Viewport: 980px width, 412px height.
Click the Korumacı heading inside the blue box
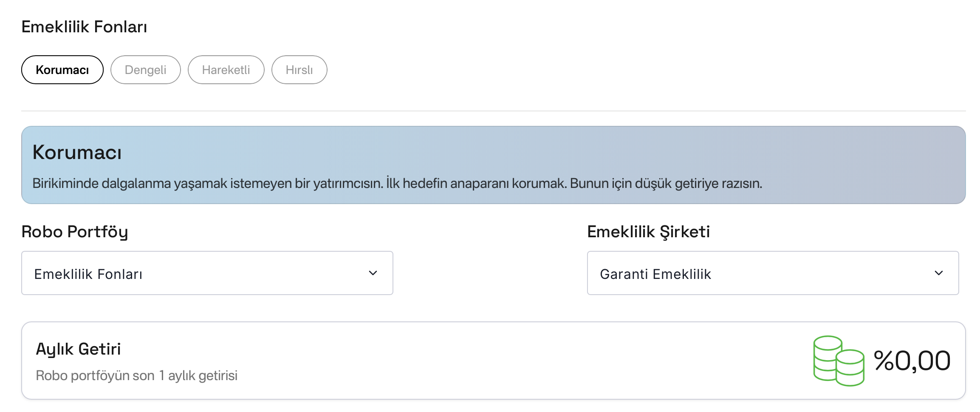pos(77,152)
